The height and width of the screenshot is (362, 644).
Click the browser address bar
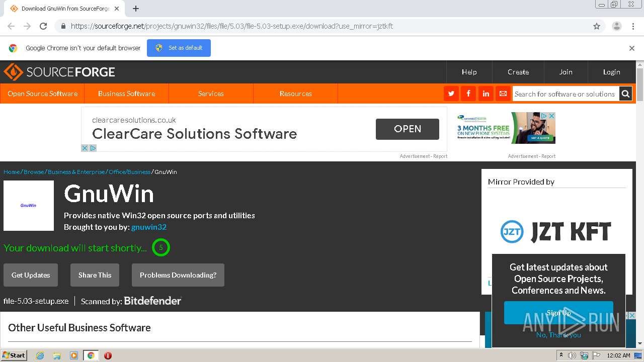(x=322, y=26)
